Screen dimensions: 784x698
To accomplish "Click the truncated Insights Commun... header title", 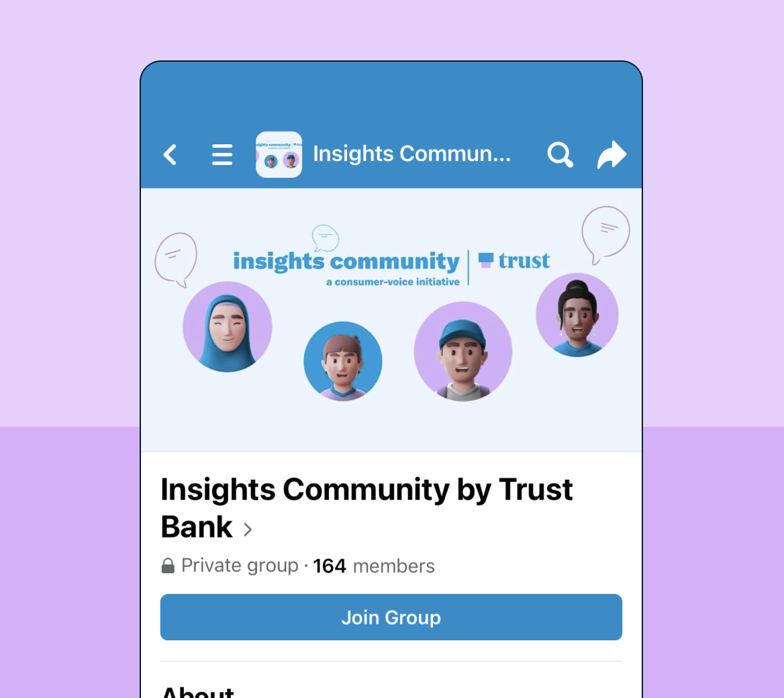I will click(x=411, y=154).
